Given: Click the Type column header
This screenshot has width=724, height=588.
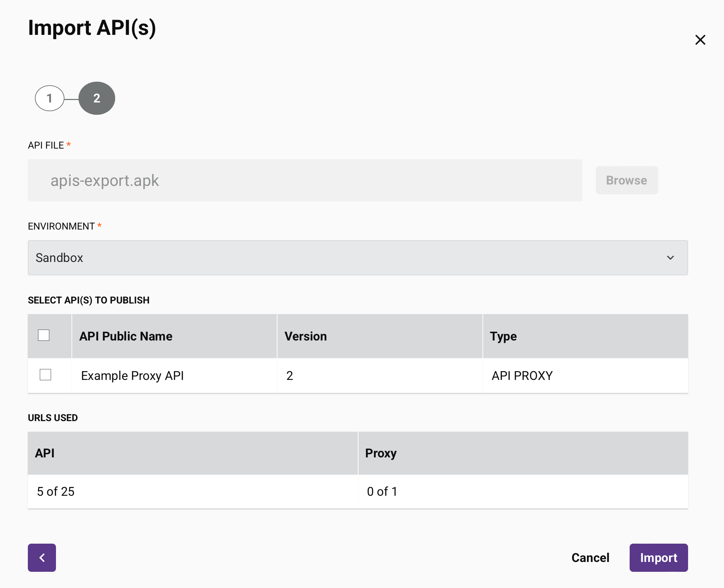Looking at the screenshot, I should click(503, 336).
